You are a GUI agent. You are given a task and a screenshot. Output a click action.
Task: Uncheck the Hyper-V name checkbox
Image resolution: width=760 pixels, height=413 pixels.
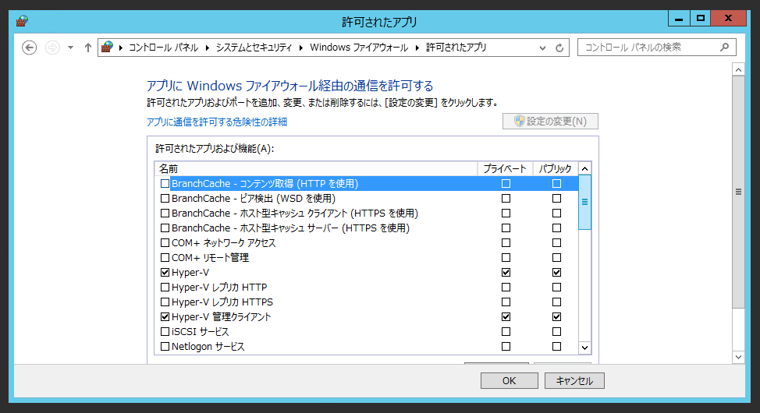[165, 272]
